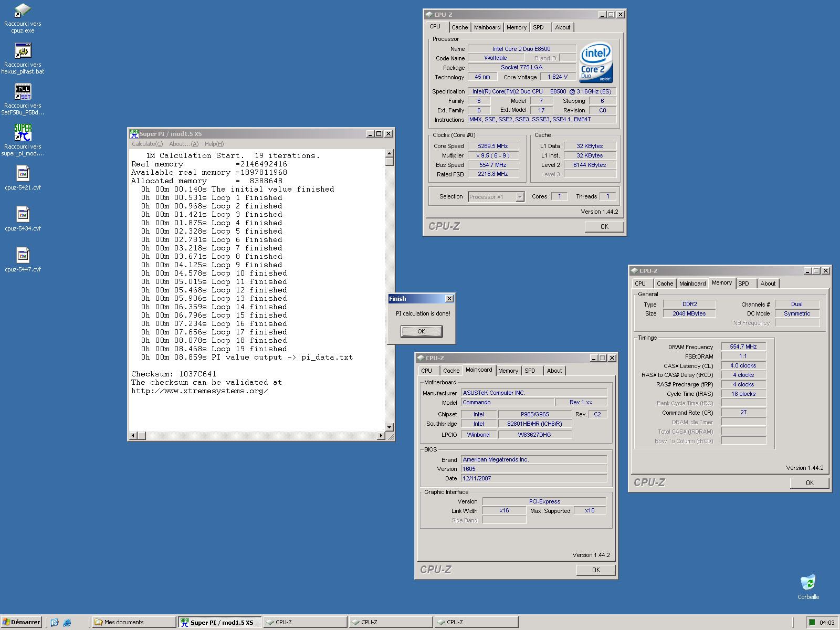Viewport: 840px width, 630px height.
Task: Click OK in the Memory CPU-Z window
Action: [x=810, y=483]
